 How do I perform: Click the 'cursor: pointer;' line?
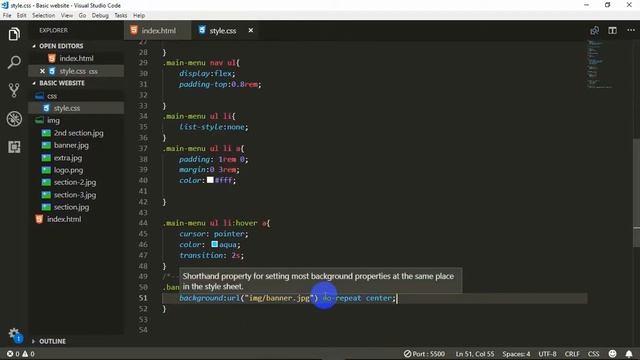pyautogui.click(x=213, y=234)
